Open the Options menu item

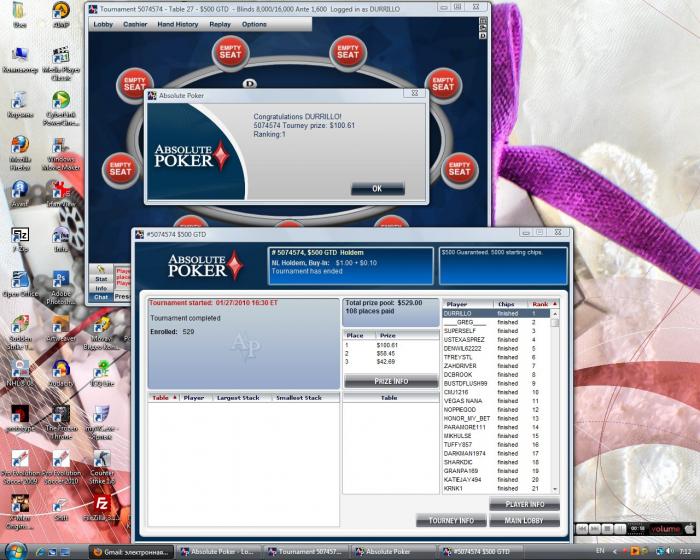254,24
